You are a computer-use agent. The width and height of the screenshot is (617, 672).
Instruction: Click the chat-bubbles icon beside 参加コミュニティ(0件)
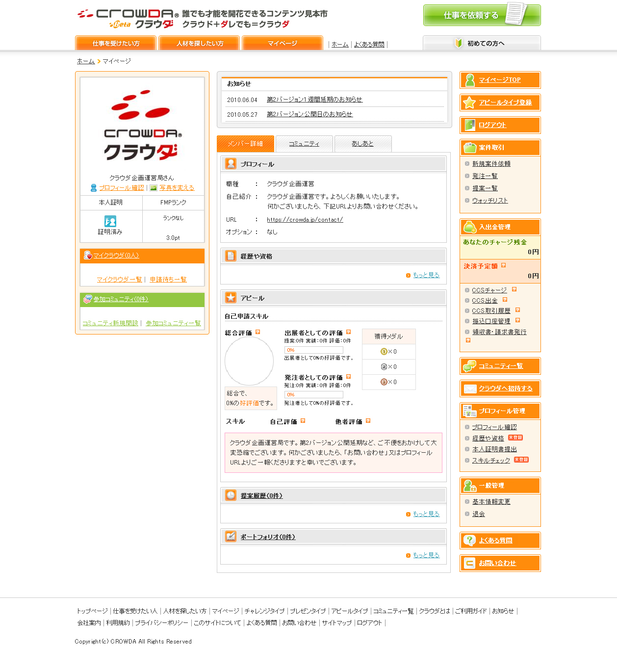[x=88, y=299]
